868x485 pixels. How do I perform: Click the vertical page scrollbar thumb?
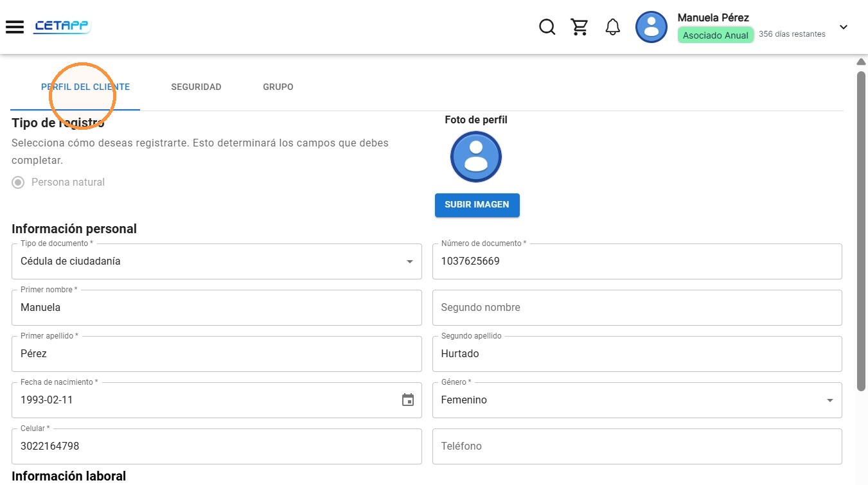(x=861, y=231)
